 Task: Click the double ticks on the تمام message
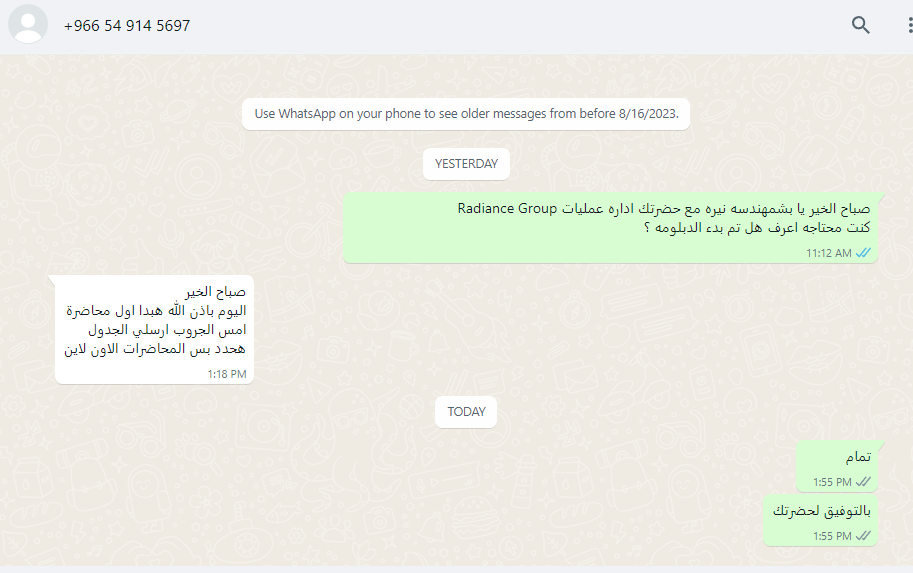pos(864,482)
